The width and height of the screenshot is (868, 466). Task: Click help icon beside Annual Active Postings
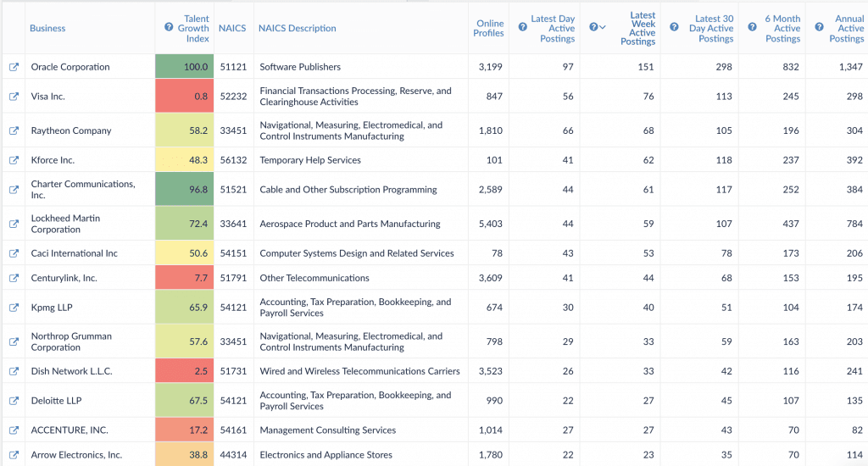click(820, 27)
